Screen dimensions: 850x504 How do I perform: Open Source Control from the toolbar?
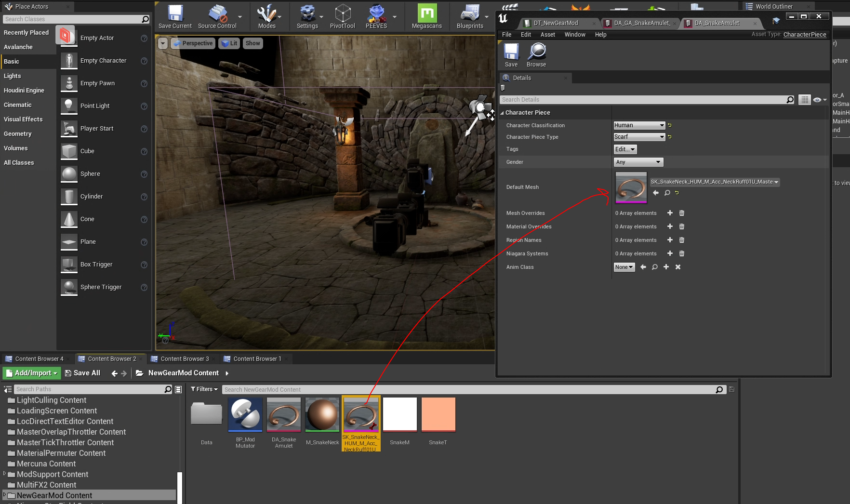pos(217,17)
